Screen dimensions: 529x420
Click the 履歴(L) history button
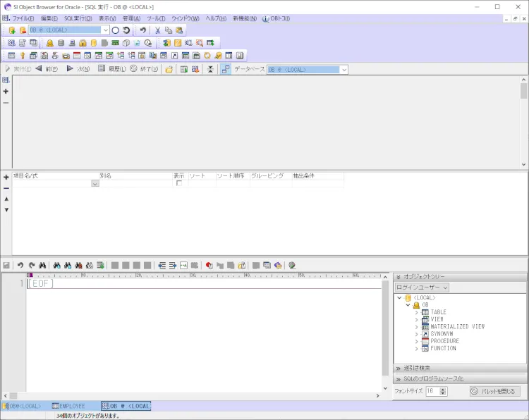pos(112,69)
